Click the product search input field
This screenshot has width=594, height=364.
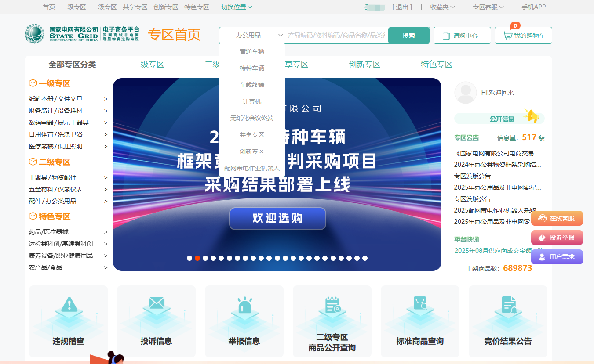pyautogui.click(x=336, y=36)
